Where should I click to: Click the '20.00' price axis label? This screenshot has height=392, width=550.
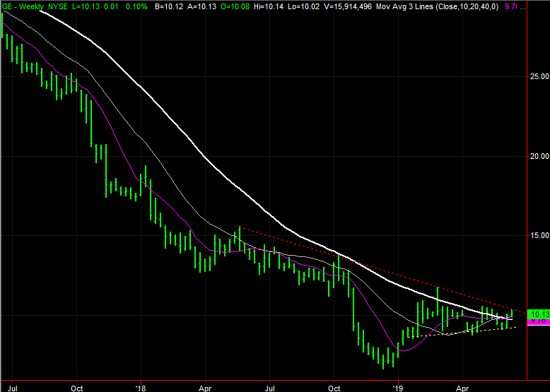click(x=539, y=156)
